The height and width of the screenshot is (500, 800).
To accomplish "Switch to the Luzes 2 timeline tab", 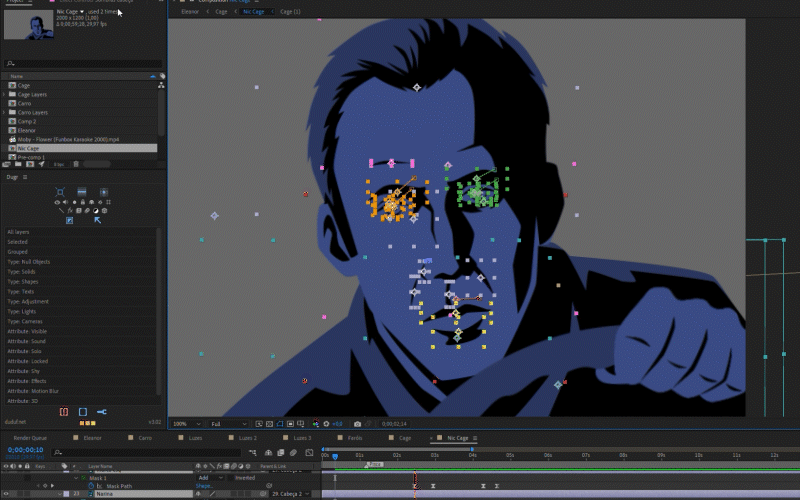I will (x=248, y=438).
